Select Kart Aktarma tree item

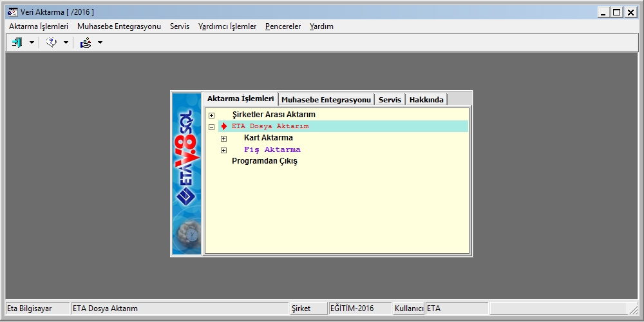(268, 138)
